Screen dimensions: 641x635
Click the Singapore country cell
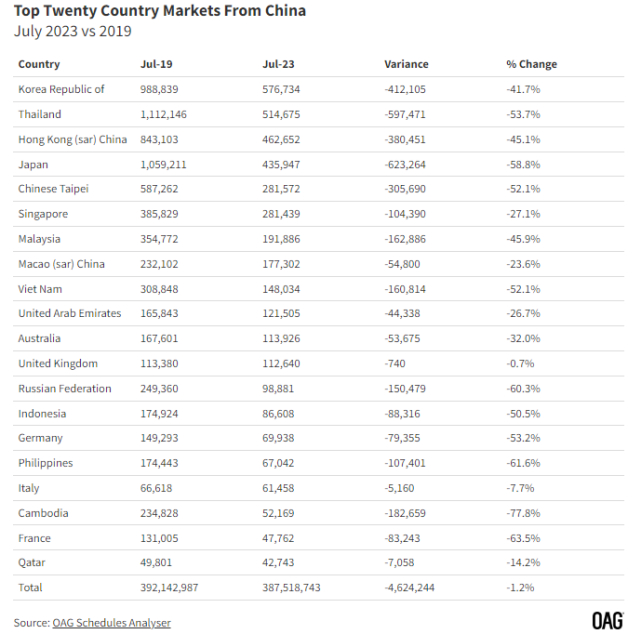click(x=43, y=214)
